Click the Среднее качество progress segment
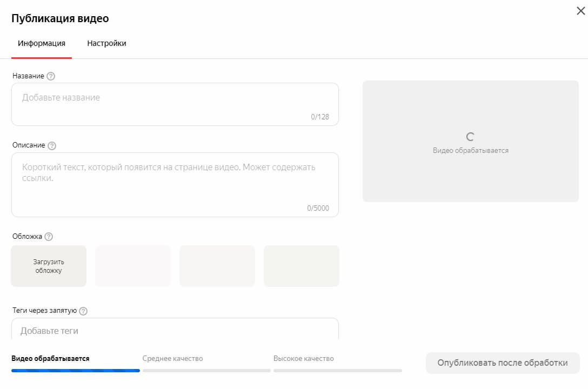Viewport: 588px width, 389px height. 206,371
